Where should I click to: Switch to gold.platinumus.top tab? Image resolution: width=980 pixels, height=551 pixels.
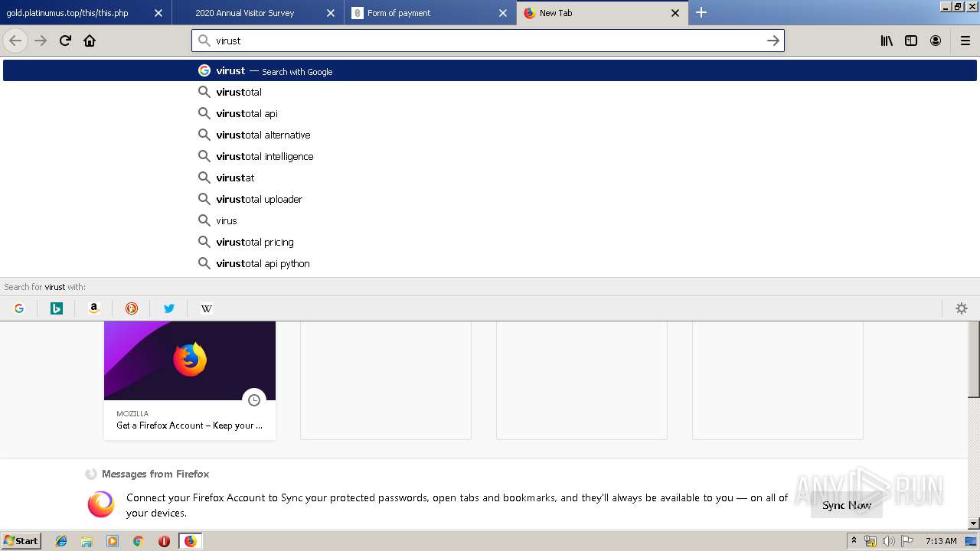(x=86, y=13)
